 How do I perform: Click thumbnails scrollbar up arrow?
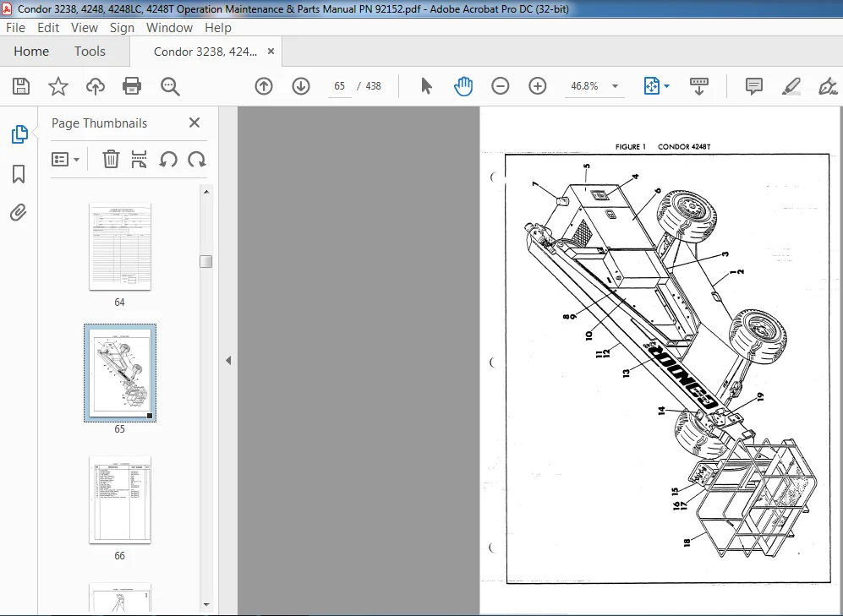206,191
